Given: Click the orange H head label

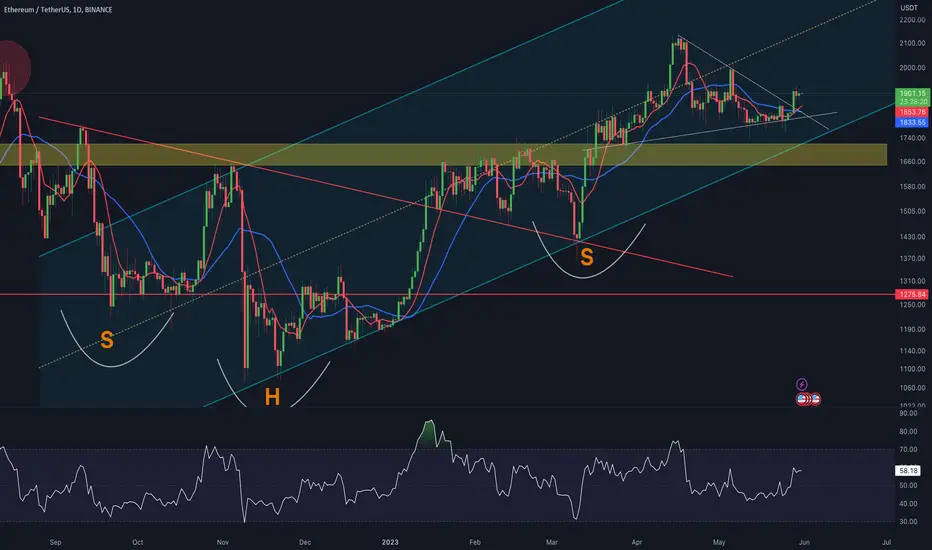Looking at the screenshot, I should 272,397.
